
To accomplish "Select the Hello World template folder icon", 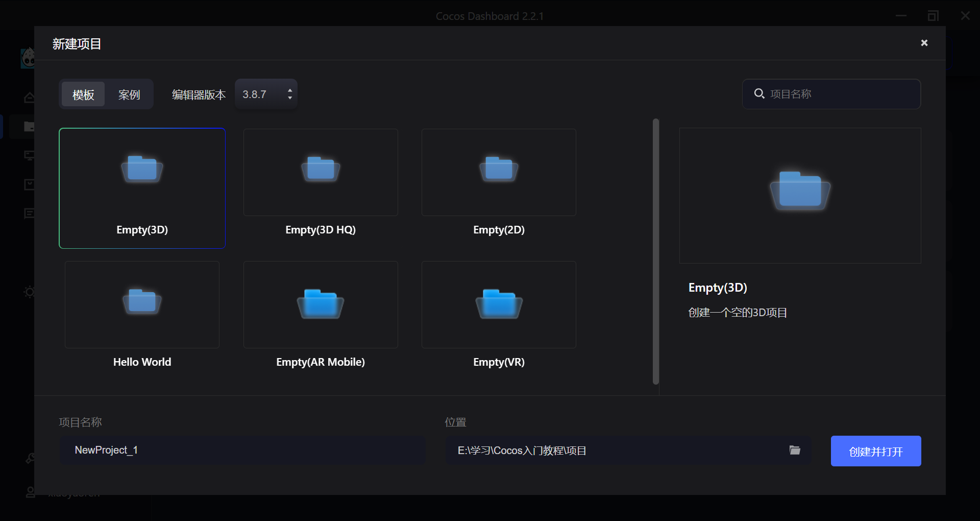I will pyautogui.click(x=142, y=301).
